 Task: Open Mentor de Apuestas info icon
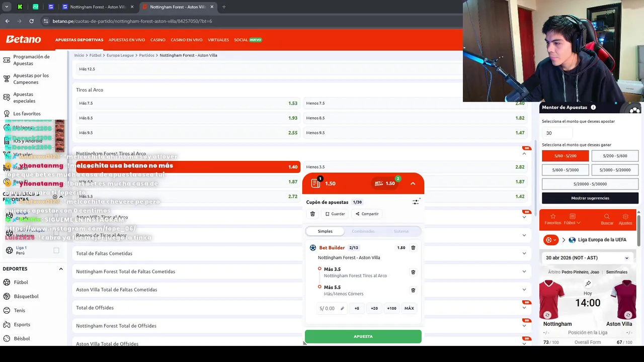593,107
